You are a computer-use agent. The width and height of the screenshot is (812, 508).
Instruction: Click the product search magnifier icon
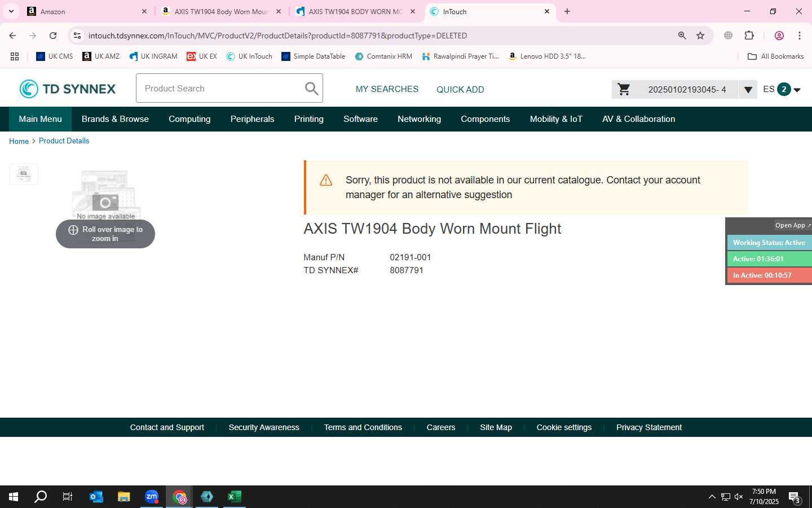click(311, 88)
